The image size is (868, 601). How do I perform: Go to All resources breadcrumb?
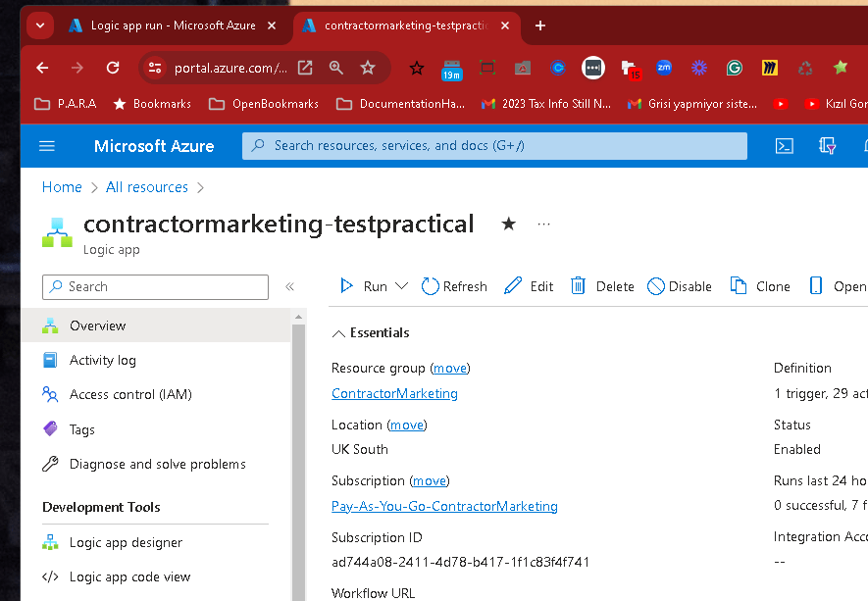click(x=147, y=187)
